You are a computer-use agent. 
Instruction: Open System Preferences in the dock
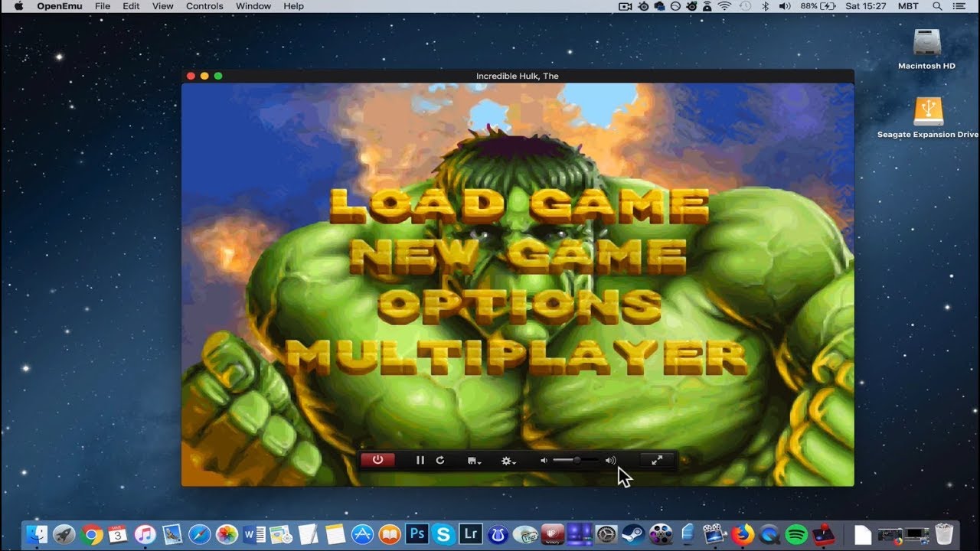(606, 534)
